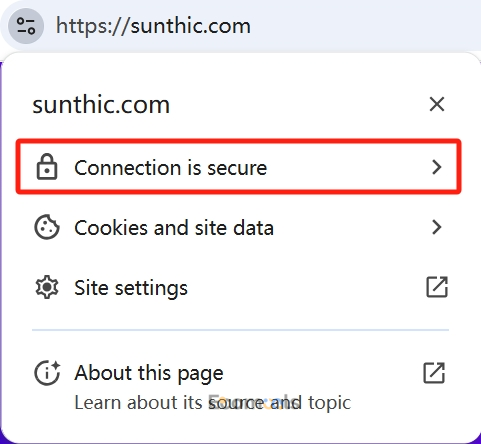Click the https://sunthic.com address bar URL
This screenshot has width=481, height=444.
pyautogui.click(x=153, y=26)
